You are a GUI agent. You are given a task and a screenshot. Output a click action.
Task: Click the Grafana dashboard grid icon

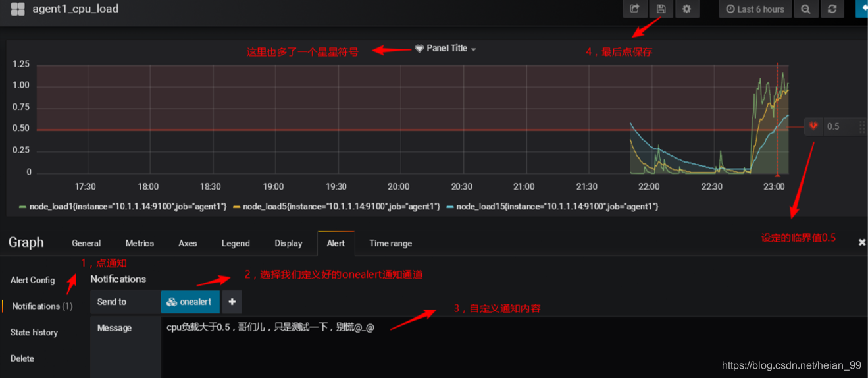coord(18,9)
